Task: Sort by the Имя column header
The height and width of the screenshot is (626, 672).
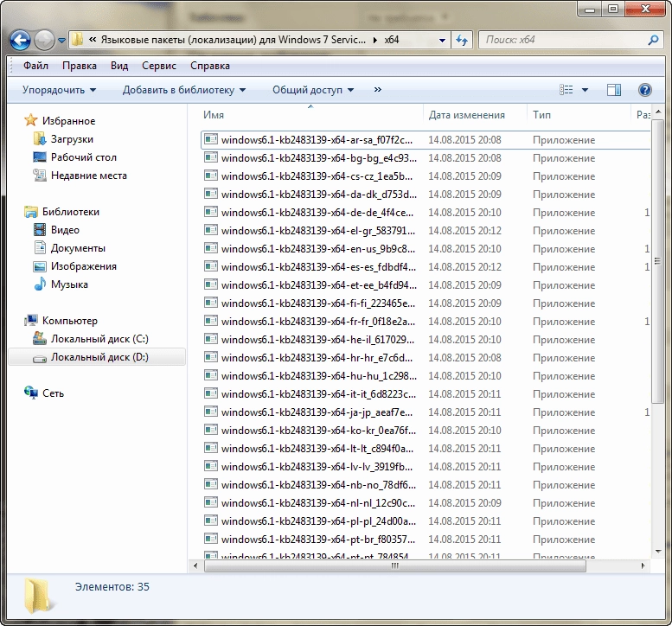Action: point(214,115)
